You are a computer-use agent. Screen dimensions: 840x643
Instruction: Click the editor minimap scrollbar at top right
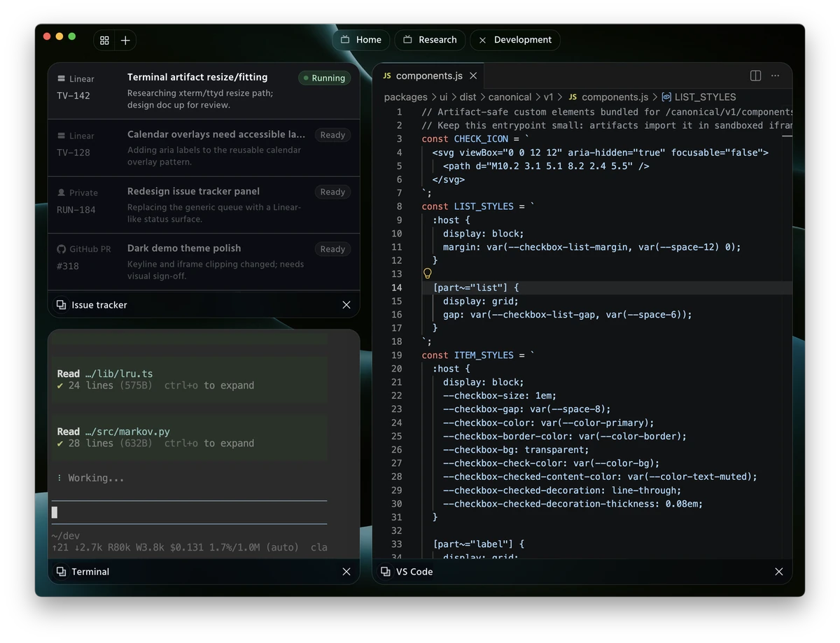click(x=787, y=136)
